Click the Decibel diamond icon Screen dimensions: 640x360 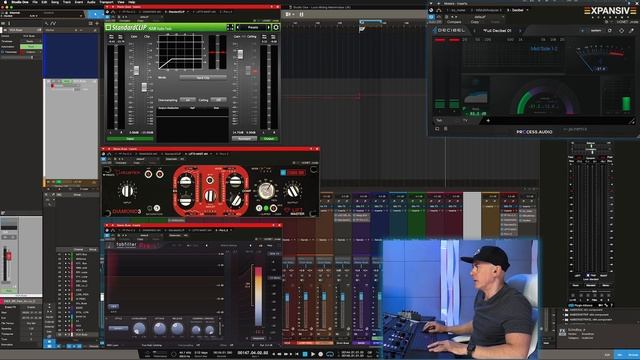point(621,31)
